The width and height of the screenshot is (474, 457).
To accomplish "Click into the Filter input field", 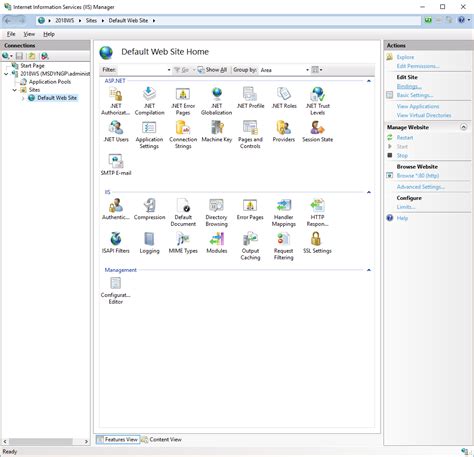I will click(142, 70).
